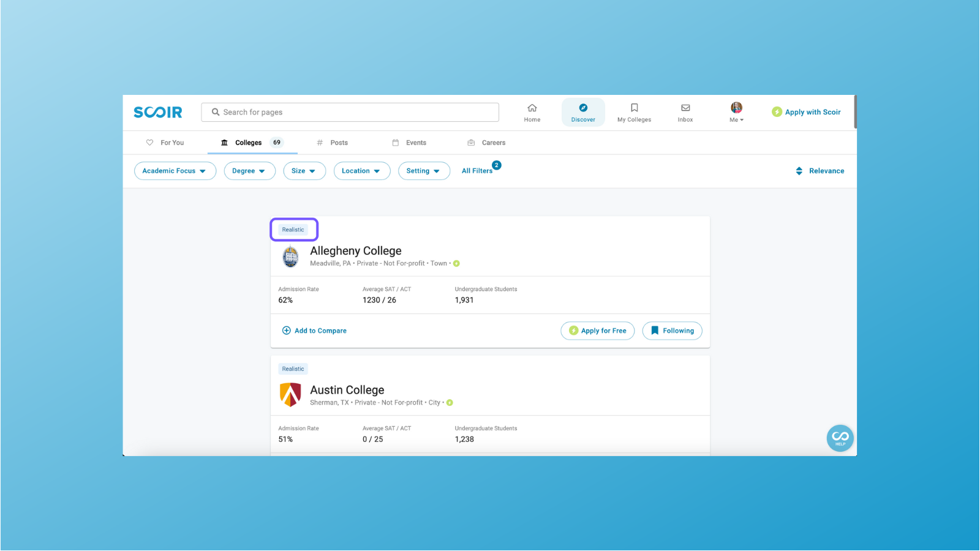Click Allegheny College's school crest logo
The width and height of the screenshot is (980, 551).
click(290, 256)
